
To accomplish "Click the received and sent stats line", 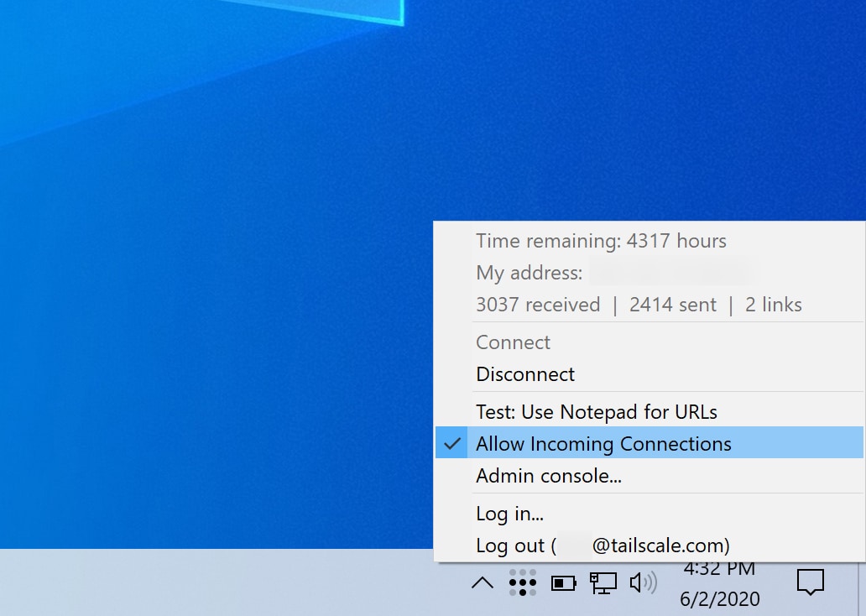I will pos(638,305).
